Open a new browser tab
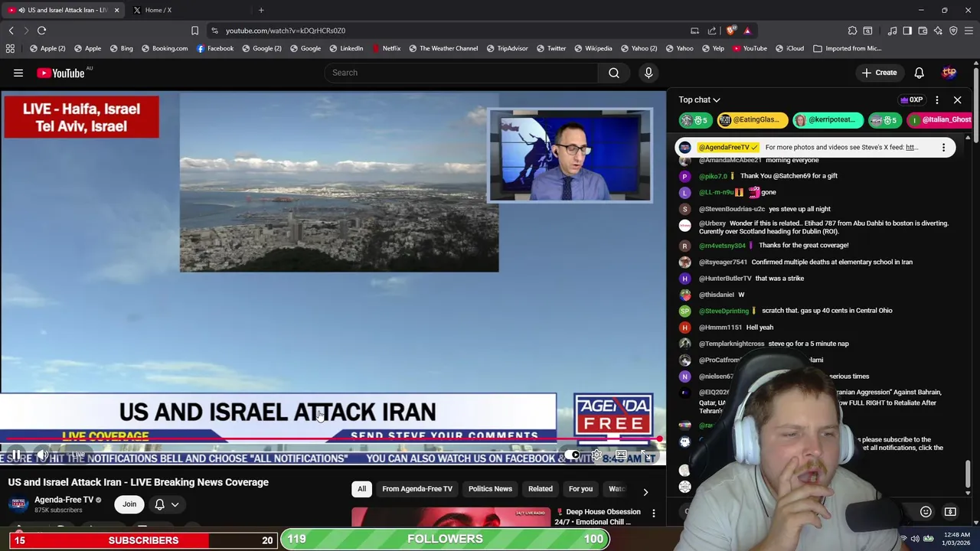Screen dimensions: 980x551 (261, 10)
